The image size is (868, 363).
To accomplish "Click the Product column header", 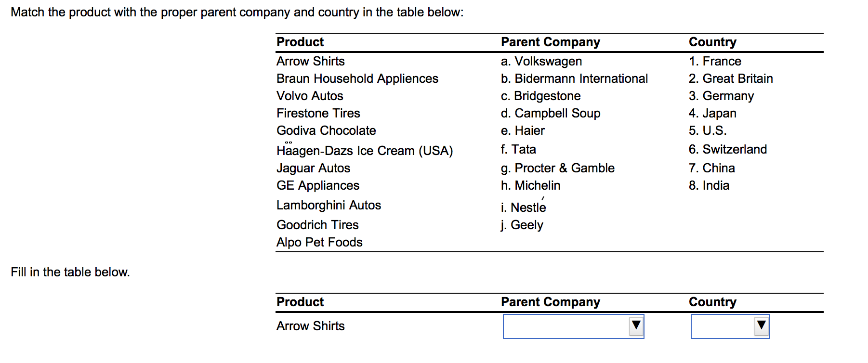I will click(x=300, y=302).
